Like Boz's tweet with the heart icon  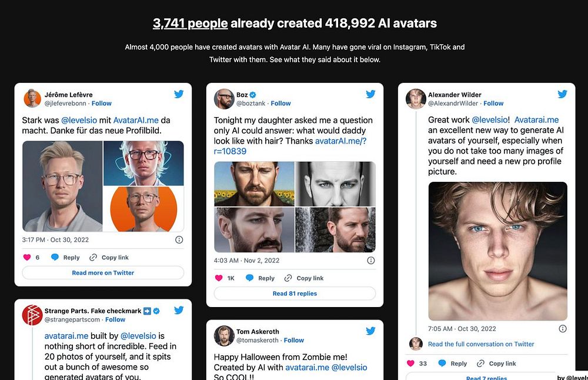[x=219, y=278]
